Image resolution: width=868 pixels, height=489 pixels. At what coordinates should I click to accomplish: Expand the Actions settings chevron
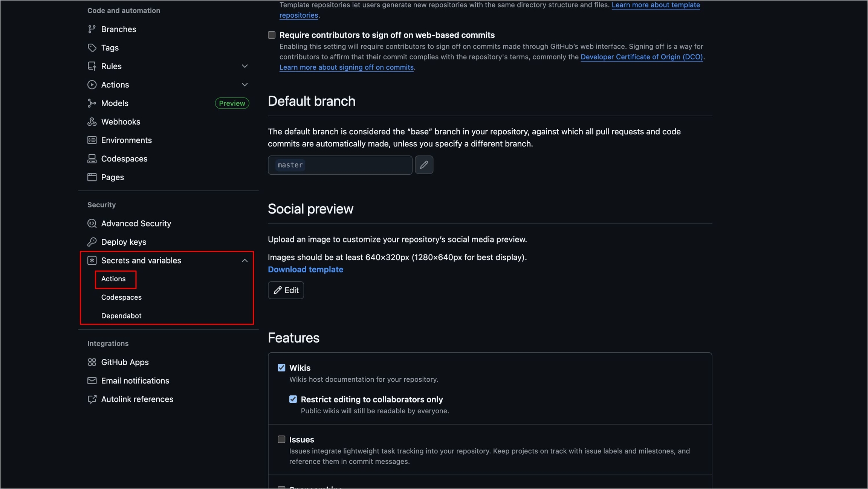(x=245, y=85)
